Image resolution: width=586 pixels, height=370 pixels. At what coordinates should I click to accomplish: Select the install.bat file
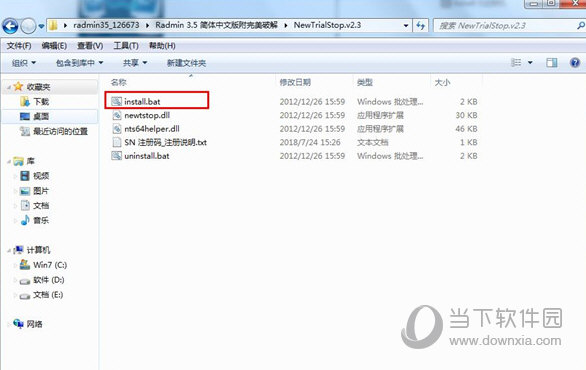142,102
